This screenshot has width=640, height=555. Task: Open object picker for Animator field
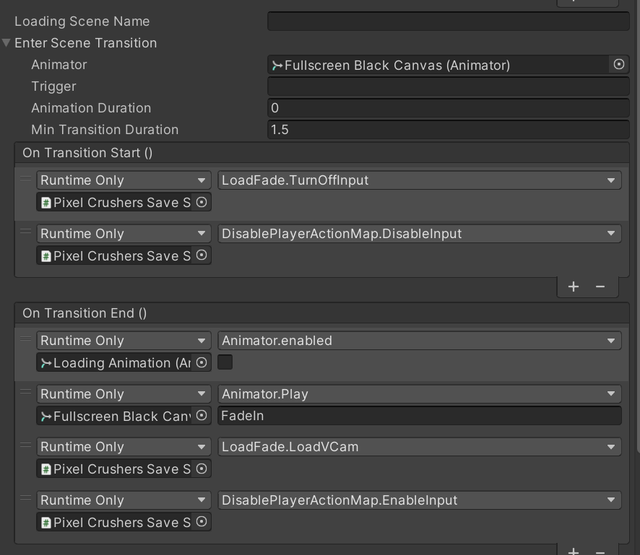(619, 64)
